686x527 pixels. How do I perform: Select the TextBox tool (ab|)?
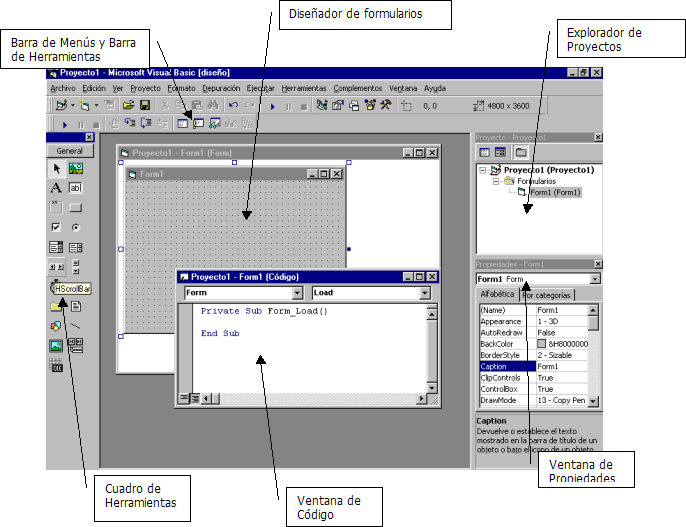[76, 188]
